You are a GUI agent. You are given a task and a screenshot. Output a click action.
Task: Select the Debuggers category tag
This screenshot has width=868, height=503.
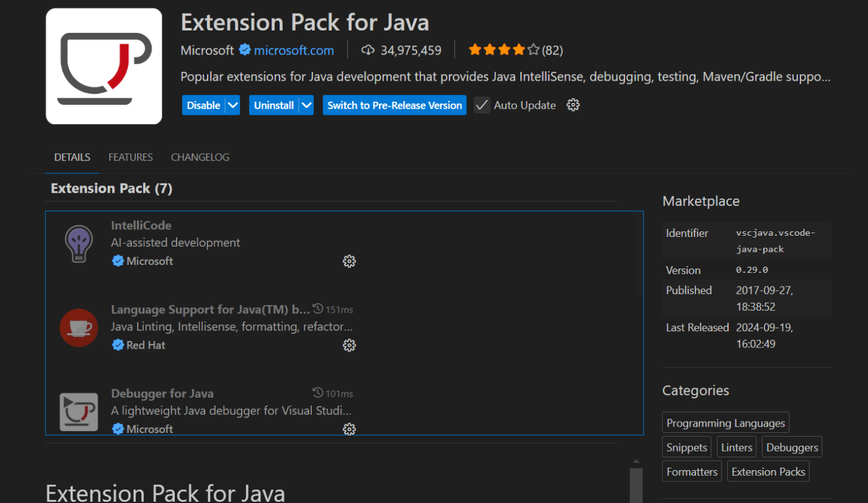click(792, 447)
